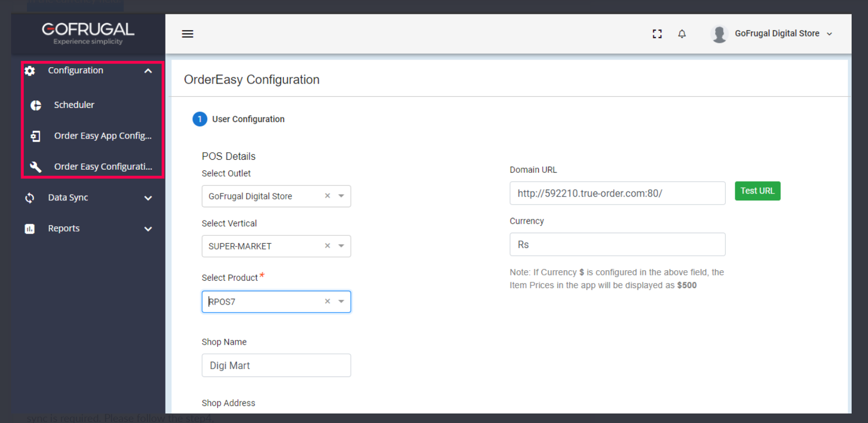The width and height of the screenshot is (868, 423).
Task: Clear the Select Outlet selection
Action: pyautogui.click(x=327, y=196)
